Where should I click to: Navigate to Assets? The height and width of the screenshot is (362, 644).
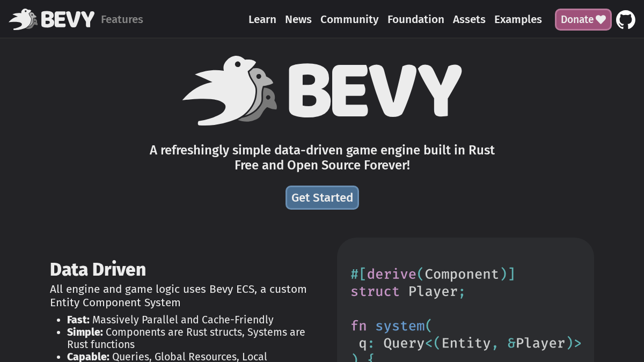point(469,19)
